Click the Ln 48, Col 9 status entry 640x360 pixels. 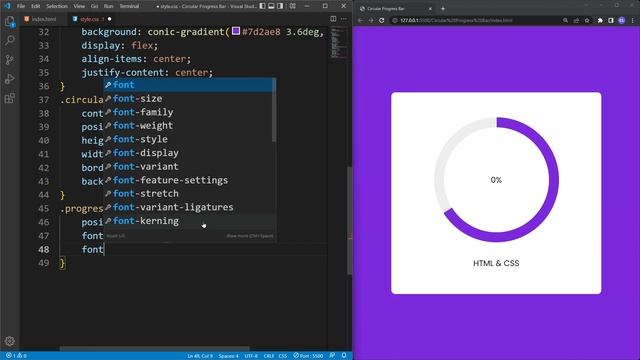(200, 356)
